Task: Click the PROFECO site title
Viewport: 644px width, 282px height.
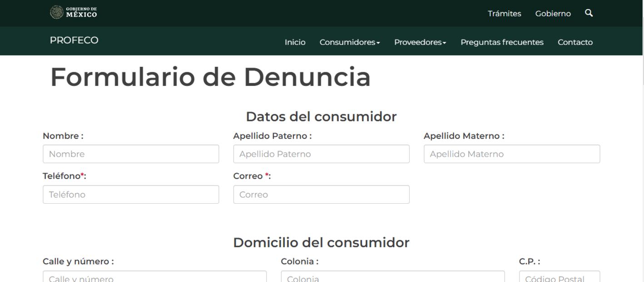Action: [74, 40]
